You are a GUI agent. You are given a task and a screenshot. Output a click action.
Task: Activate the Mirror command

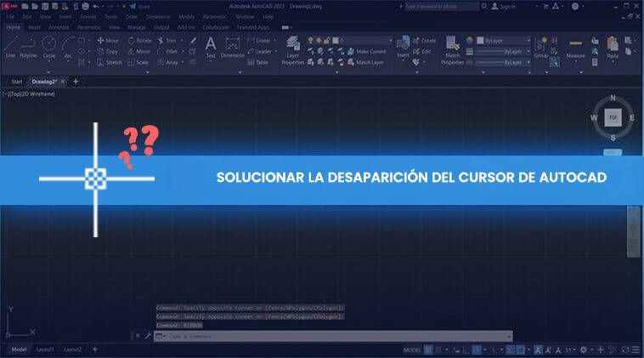click(138, 51)
